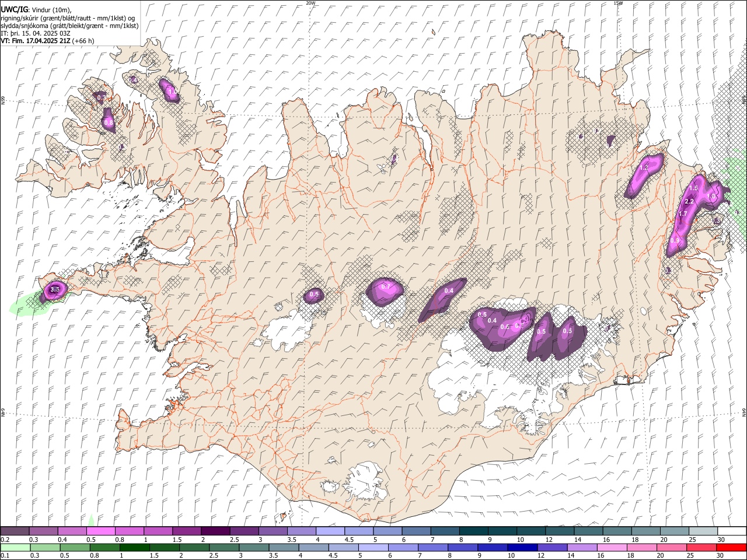Screen dimensions: 747x560
Task: Choose the dark teal 8 snow legend swatch
Action: pos(474,531)
